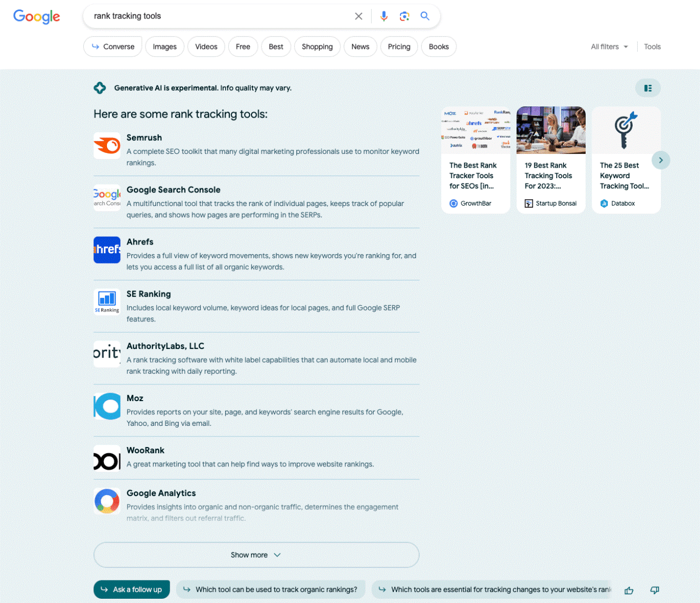This screenshot has height=603, width=700.
Task: Open the Google Analytics heading link
Action: click(x=161, y=493)
